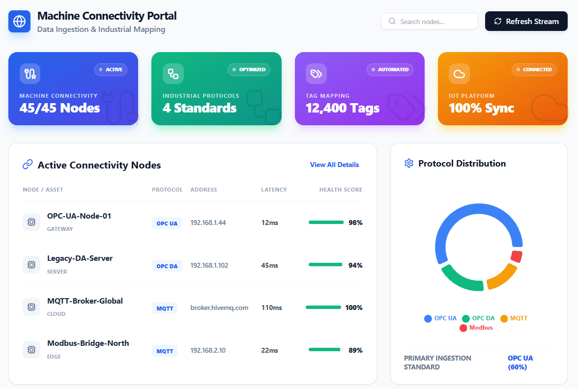Click the search magnifier icon
Image resolution: width=578 pixels, height=392 pixels.
point(392,22)
